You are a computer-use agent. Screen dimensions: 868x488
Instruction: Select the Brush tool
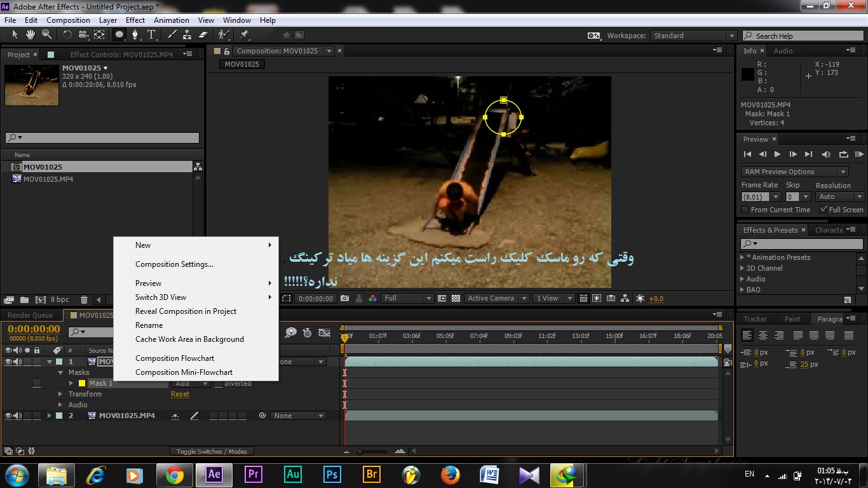pyautogui.click(x=172, y=35)
